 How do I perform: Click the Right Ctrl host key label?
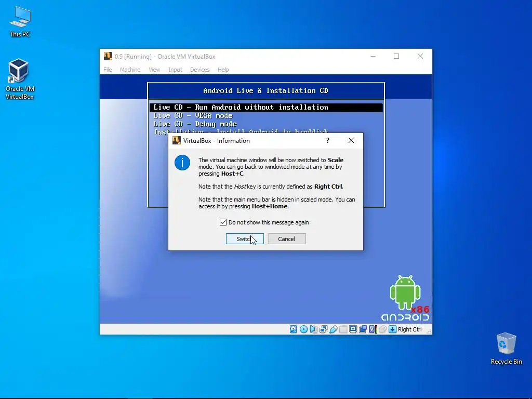(409, 329)
